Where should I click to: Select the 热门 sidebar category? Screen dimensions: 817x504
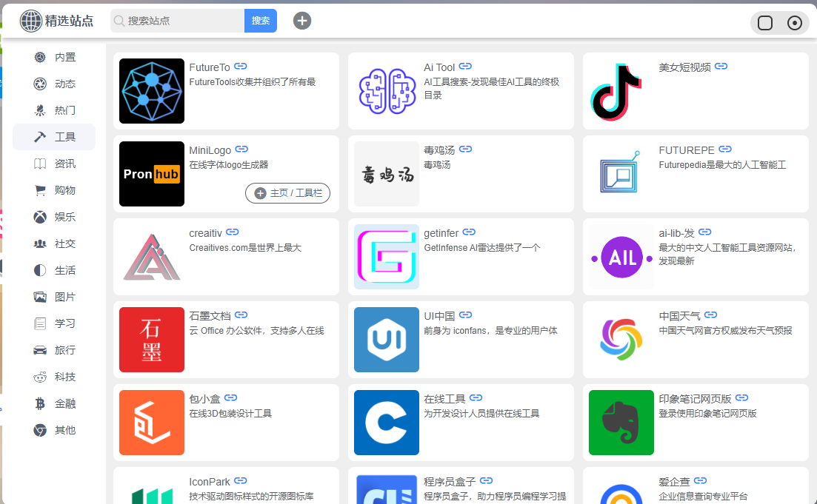click(x=54, y=110)
